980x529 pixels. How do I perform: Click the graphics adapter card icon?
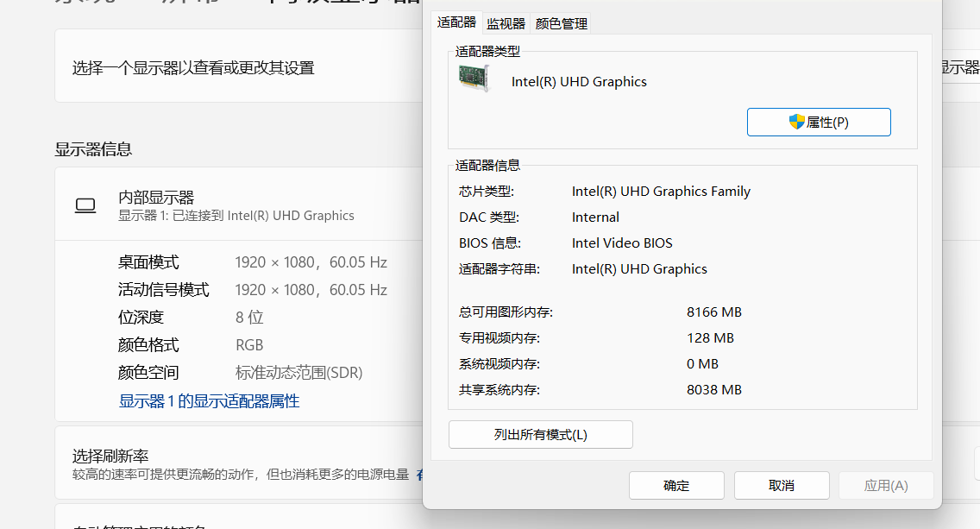[474, 79]
